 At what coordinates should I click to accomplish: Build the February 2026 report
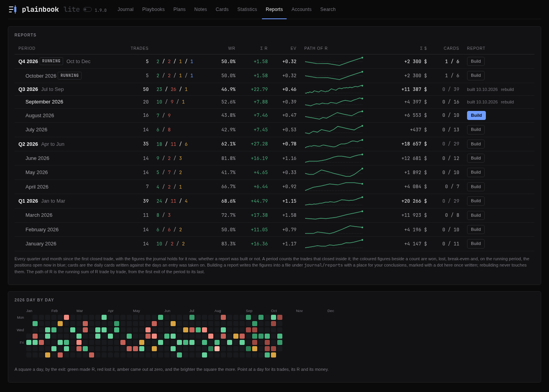(476, 229)
